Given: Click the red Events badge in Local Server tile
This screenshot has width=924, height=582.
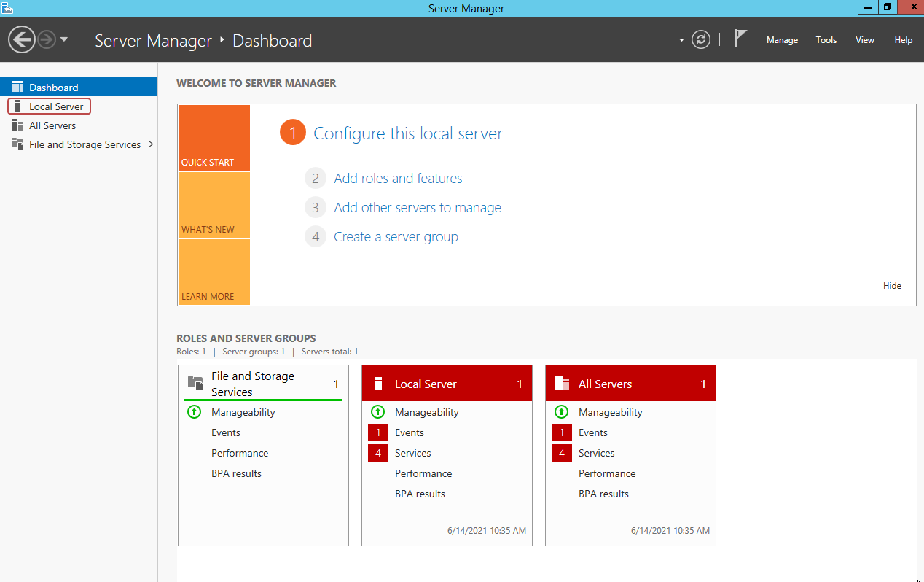Looking at the screenshot, I should (x=378, y=432).
